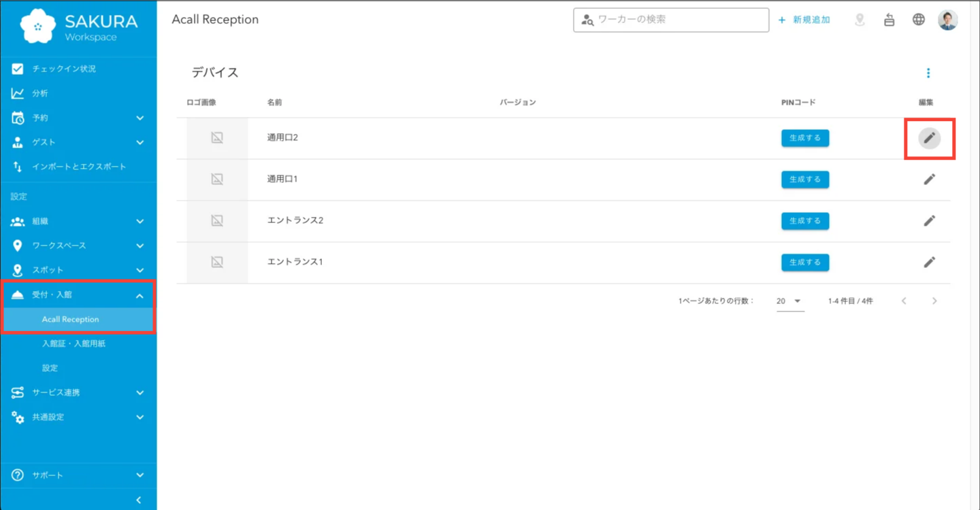980x510 pixels.
Task: Click the greyed location pin header icon
Action: coord(860,20)
